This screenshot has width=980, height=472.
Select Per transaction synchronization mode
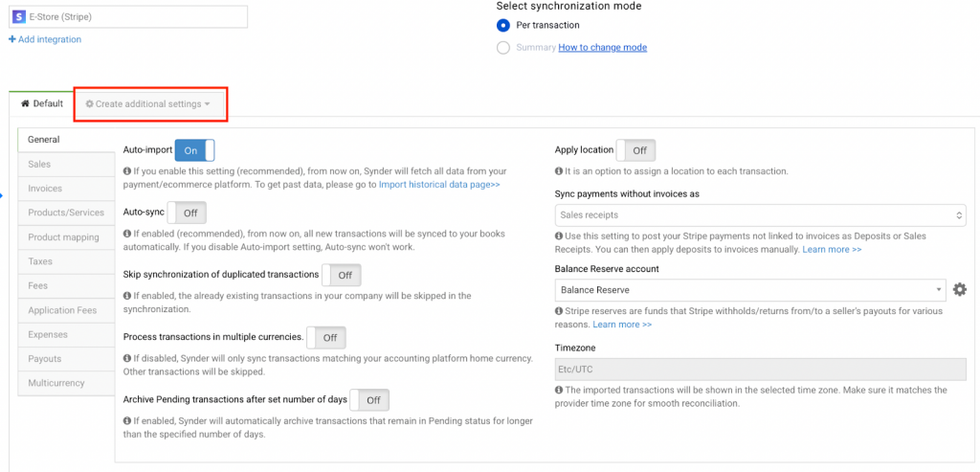[503, 25]
